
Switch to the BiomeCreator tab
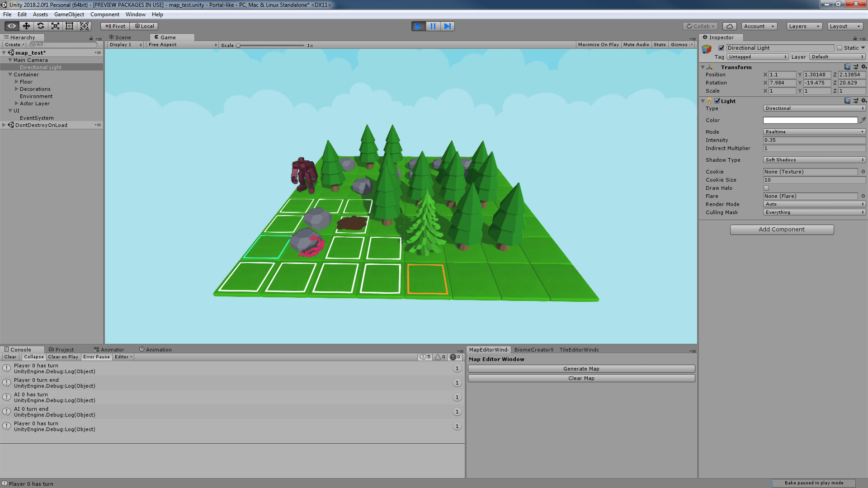[534, 349]
